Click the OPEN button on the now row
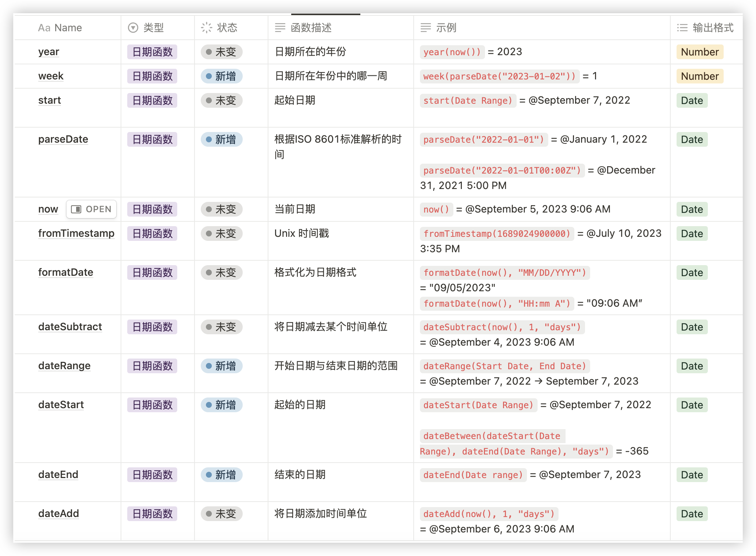Viewport: 756px width, 556px height. (x=91, y=209)
